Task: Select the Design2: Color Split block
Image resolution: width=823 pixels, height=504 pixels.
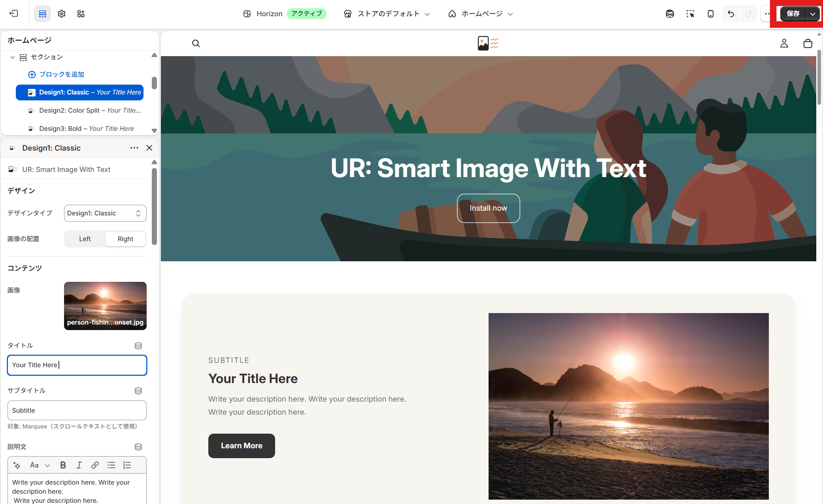Action: click(79, 111)
